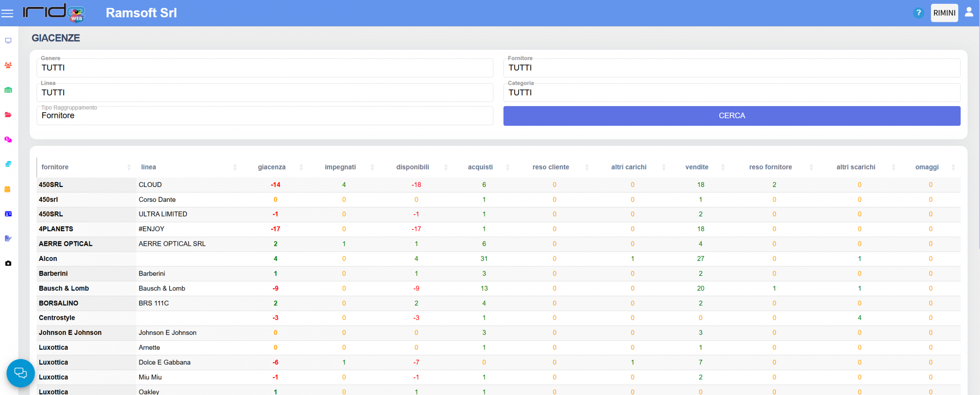
Task: Click the monitor icon in sidebar
Action: pyautogui.click(x=8, y=41)
